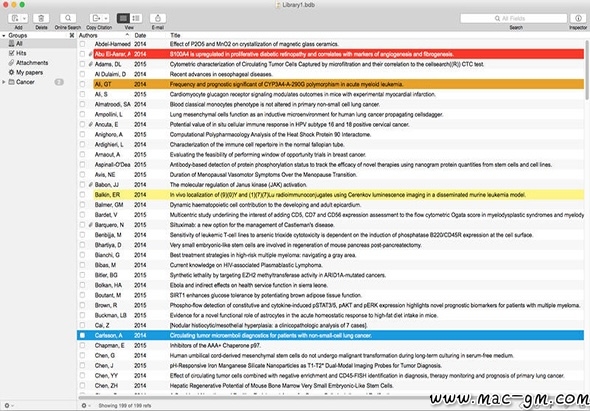590x411 pixels.
Task: Select 'Duration of Menopausal Vasomotor Symptoms' title
Action: tap(263, 175)
